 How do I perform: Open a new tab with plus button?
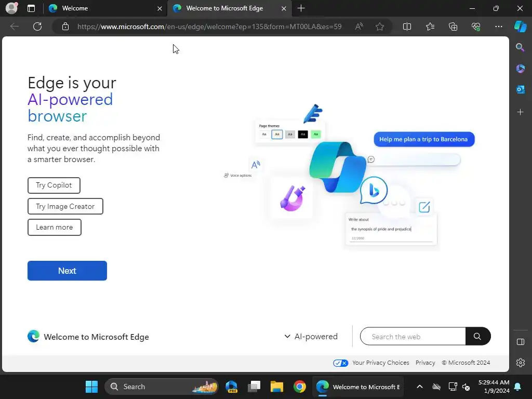(301, 8)
